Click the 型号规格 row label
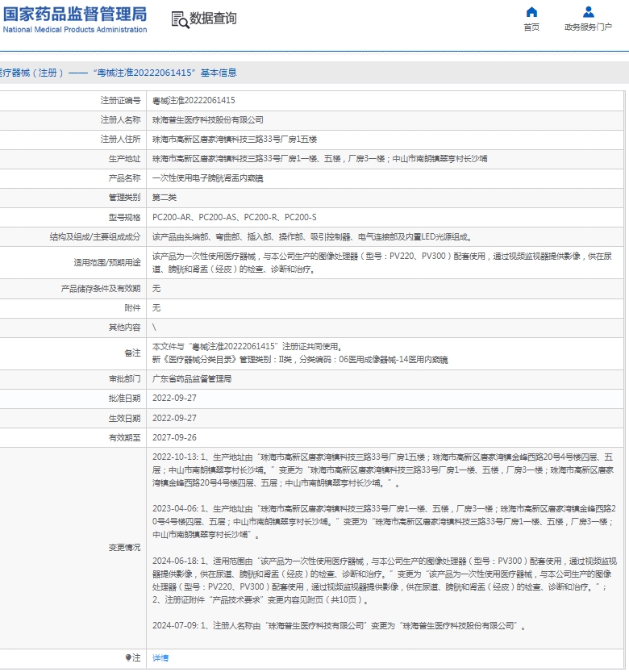629x672 pixels. pyautogui.click(x=124, y=217)
